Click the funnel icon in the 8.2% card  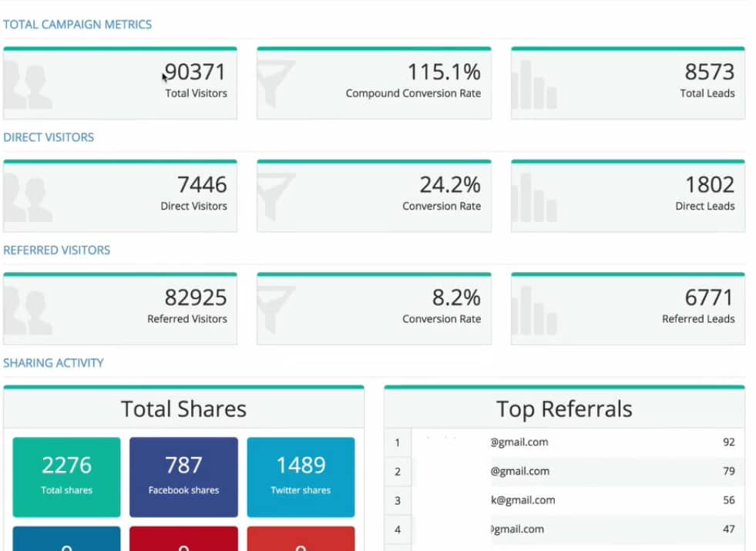pos(276,309)
